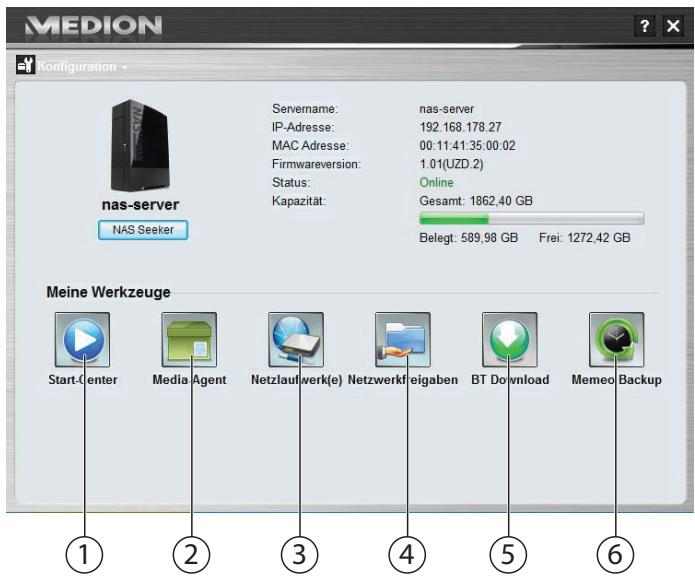Select the black NAS server device image
Image resolution: width=695 pixels, height=579 pixels.
point(140,145)
